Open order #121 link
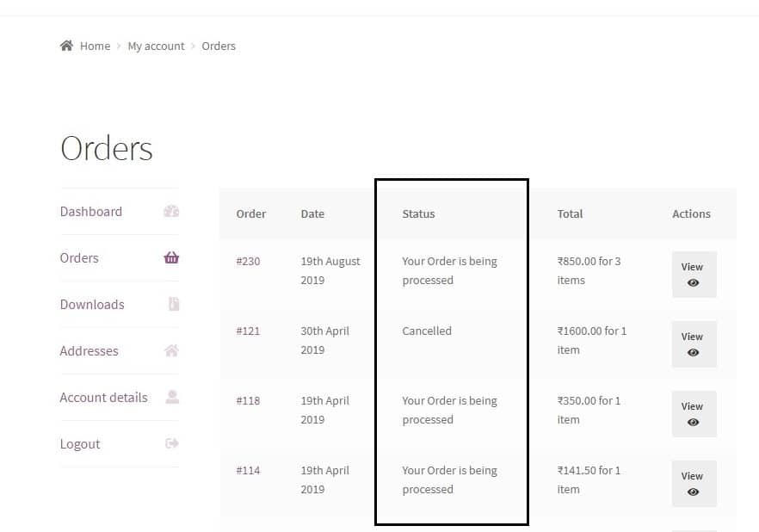Viewport: 759px width, 532px height. [248, 331]
